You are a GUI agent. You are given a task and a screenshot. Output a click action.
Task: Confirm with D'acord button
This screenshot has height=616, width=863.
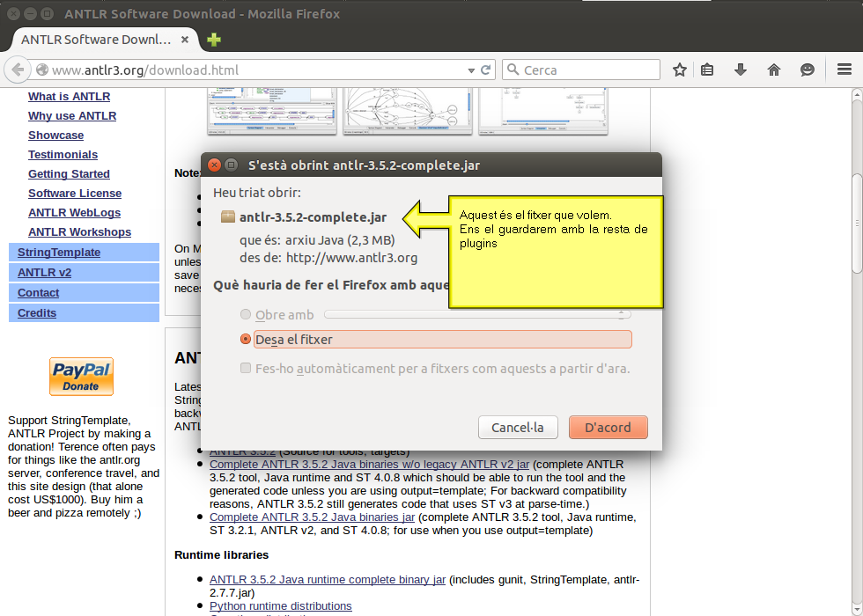tap(609, 428)
